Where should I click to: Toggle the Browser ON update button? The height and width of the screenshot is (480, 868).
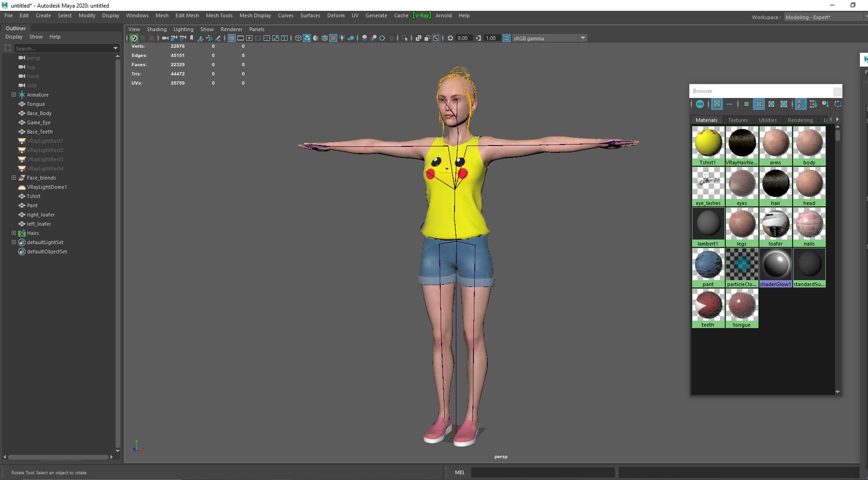point(700,104)
